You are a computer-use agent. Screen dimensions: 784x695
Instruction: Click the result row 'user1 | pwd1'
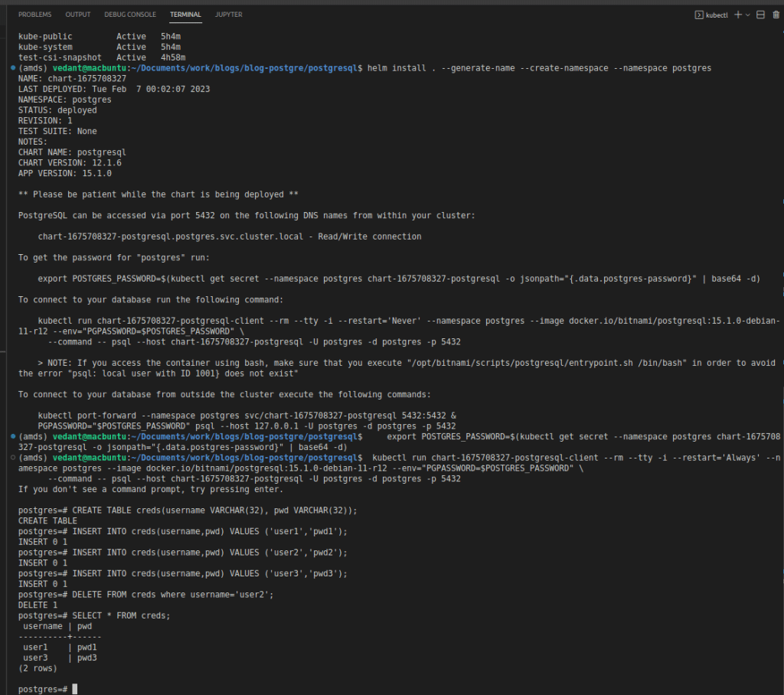tap(60, 647)
